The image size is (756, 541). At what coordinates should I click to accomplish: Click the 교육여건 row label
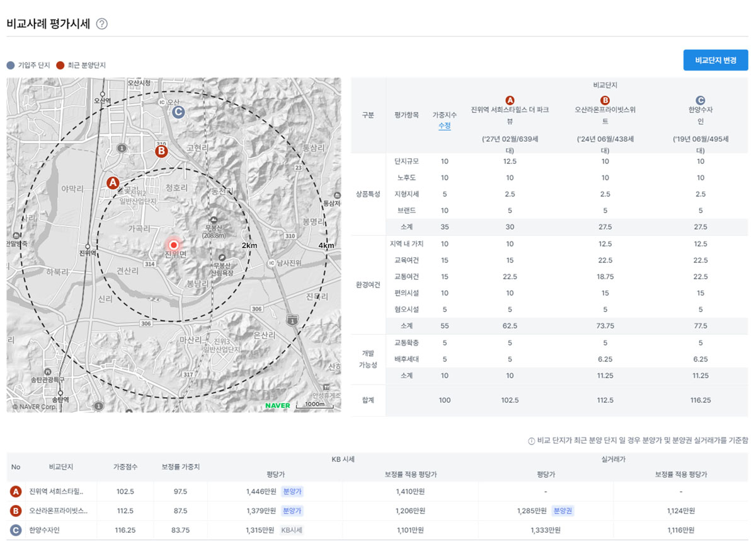pyautogui.click(x=406, y=260)
